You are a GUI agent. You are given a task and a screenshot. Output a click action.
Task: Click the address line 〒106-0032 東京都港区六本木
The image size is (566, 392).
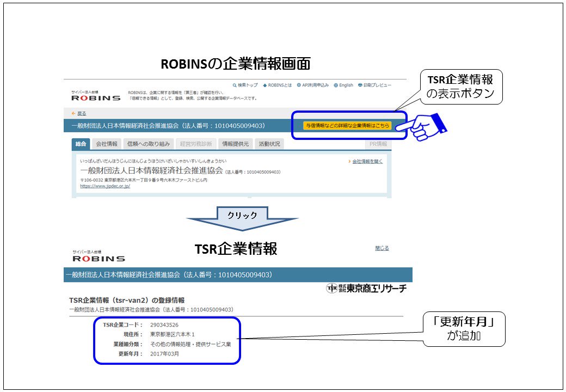point(144,180)
